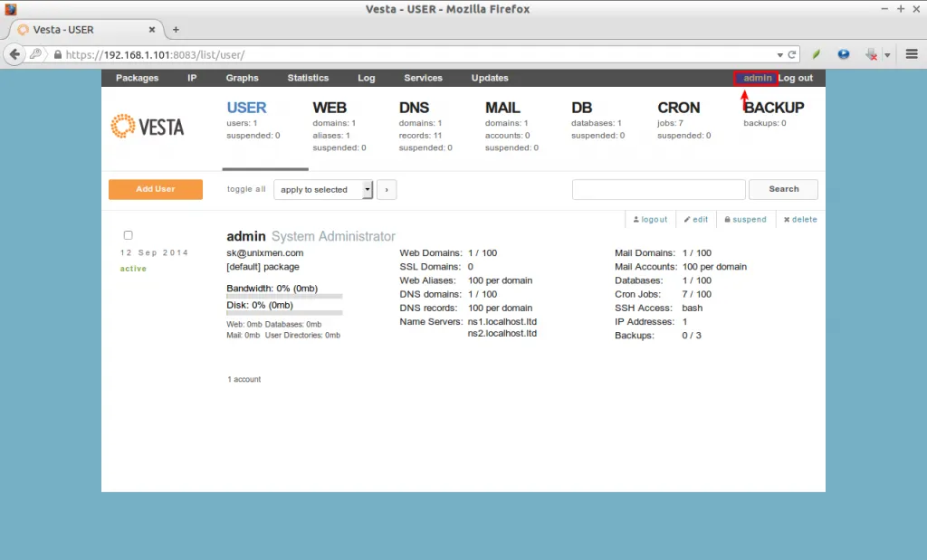Click the padlock site identity icon
This screenshot has height=560, width=927.
point(57,54)
